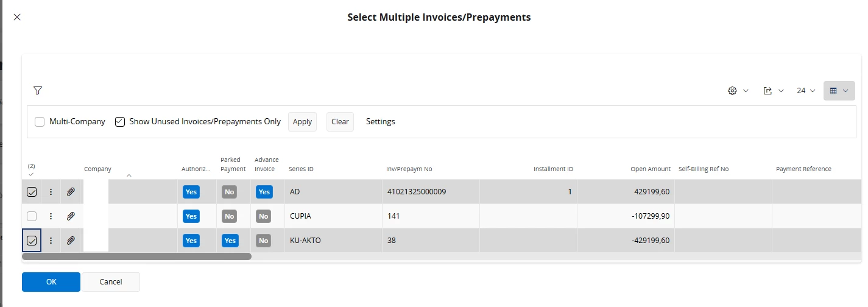Viewport: 868px width, 307px height.
Task: Expand the page size 24 dropdown
Action: coord(805,91)
